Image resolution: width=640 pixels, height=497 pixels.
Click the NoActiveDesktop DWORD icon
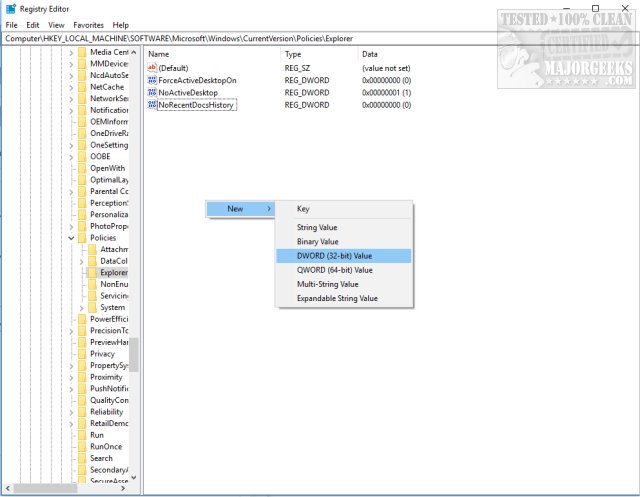coord(152,92)
